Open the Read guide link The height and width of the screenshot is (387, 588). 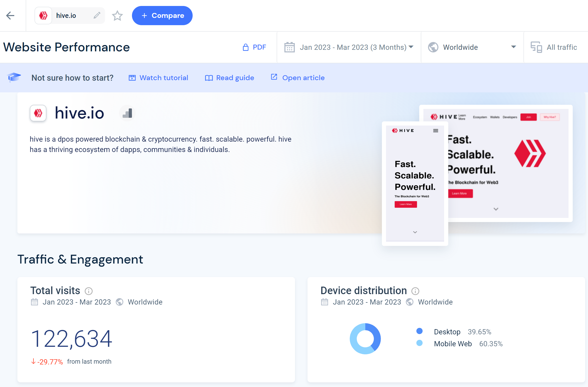coord(229,78)
